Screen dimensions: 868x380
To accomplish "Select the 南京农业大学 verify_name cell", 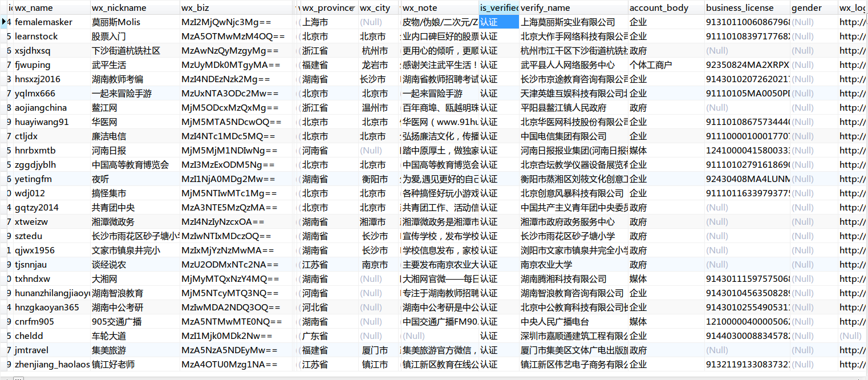I will 573,265.
